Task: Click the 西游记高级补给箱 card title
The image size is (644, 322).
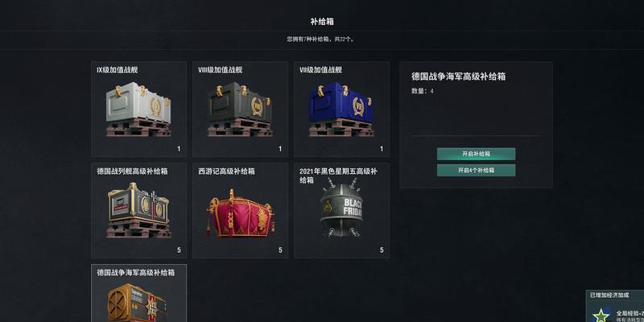Action: [226, 171]
